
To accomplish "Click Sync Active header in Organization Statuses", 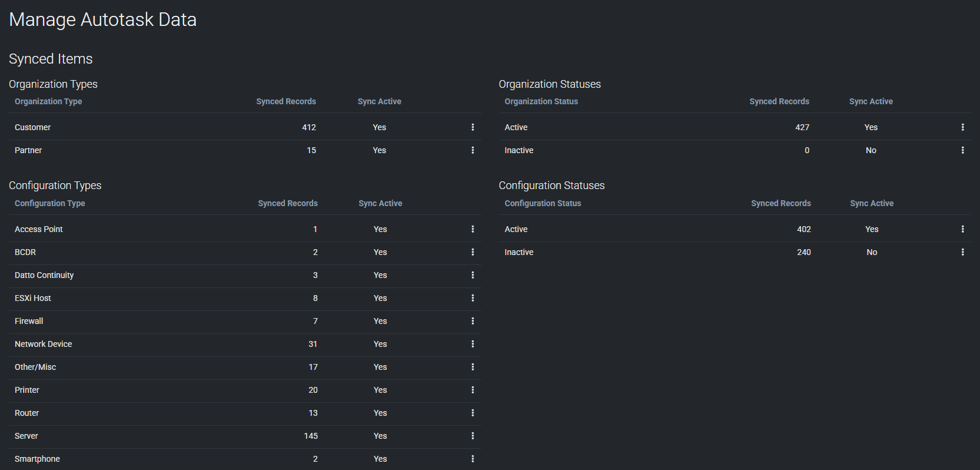I will click(871, 101).
